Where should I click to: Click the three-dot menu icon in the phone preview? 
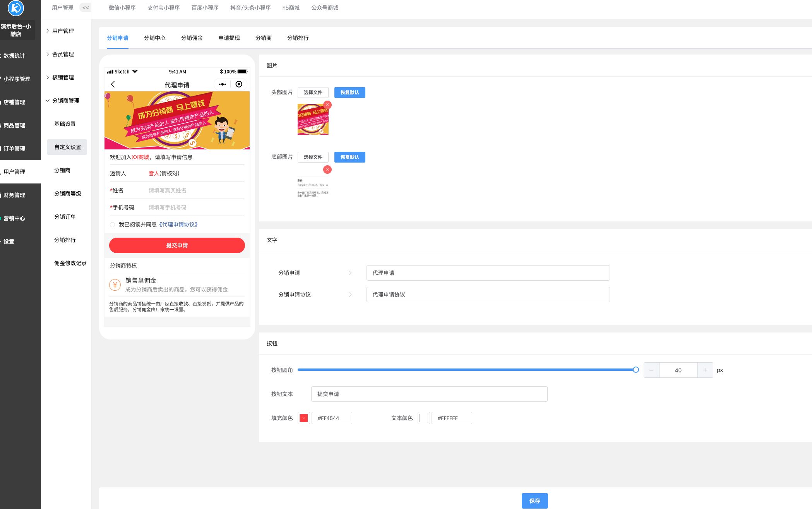222,84
